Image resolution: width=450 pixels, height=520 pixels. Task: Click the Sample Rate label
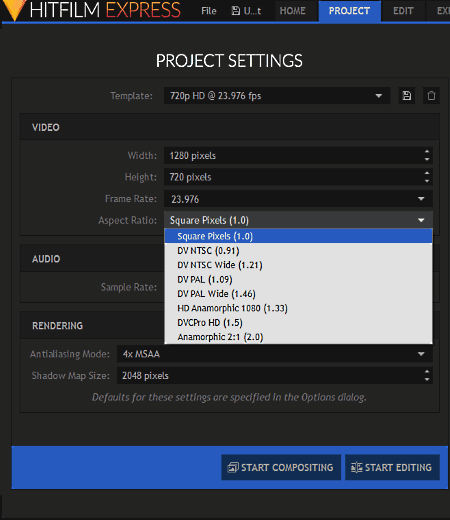click(129, 287)
